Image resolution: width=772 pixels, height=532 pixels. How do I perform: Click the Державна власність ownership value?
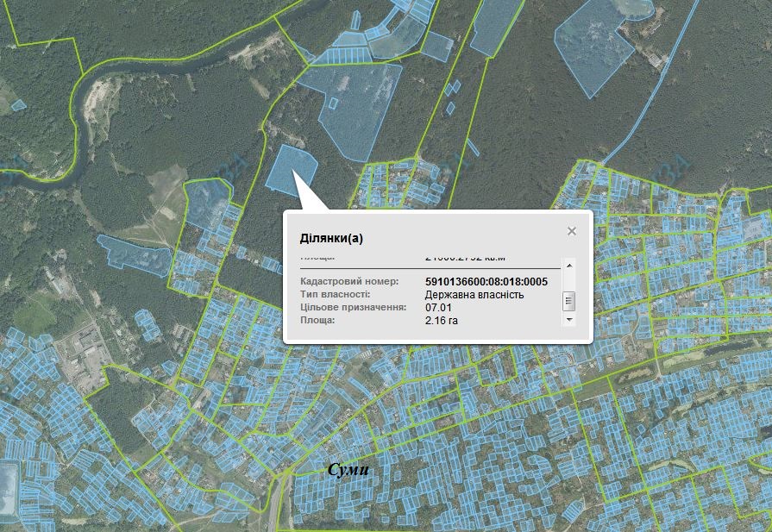[x=474, y=294]
